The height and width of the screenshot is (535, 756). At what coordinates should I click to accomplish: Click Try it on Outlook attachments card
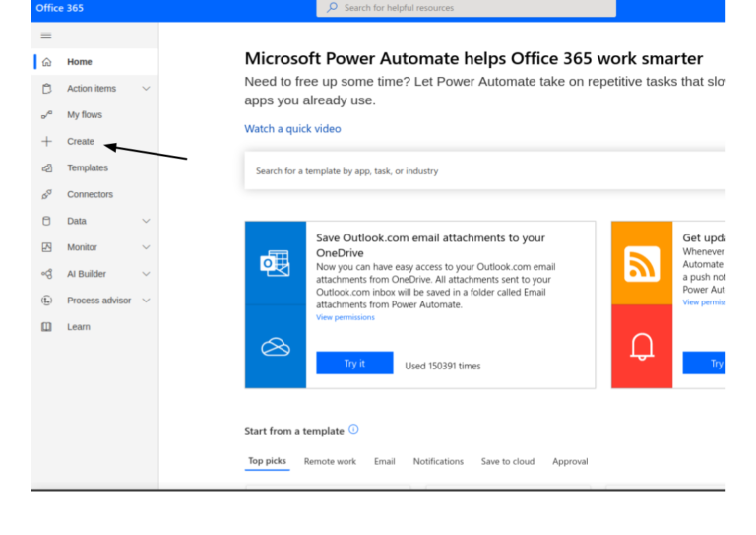point(354,363)
